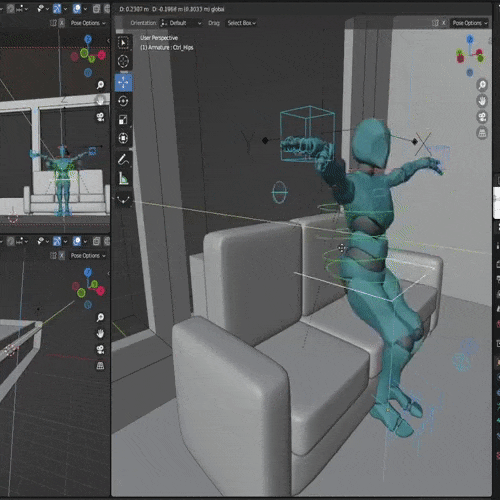Switch perspective/orthographic grid button in main viewport

click(x=482, y=133)
